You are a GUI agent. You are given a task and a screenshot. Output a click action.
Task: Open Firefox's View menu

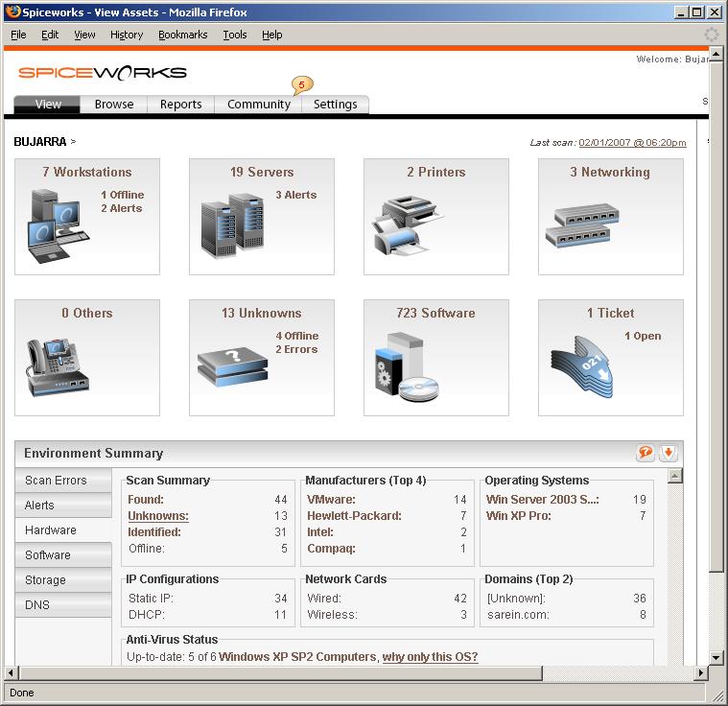pos(84,35)
